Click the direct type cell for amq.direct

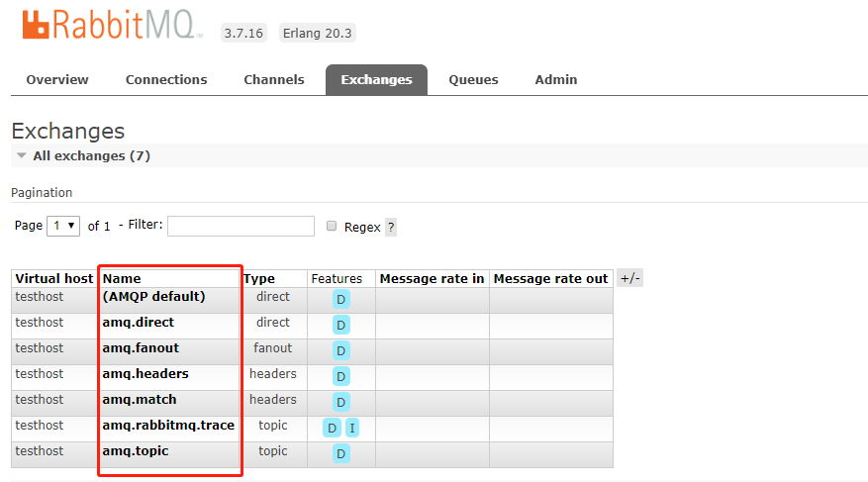pos(273,322)
